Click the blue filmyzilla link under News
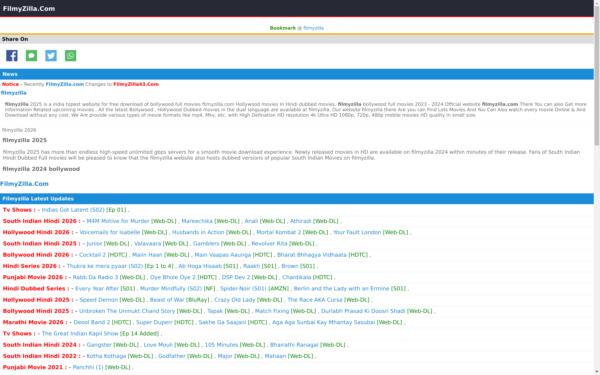The width and height of the screenshot is (600, 375). pos(13,93)
